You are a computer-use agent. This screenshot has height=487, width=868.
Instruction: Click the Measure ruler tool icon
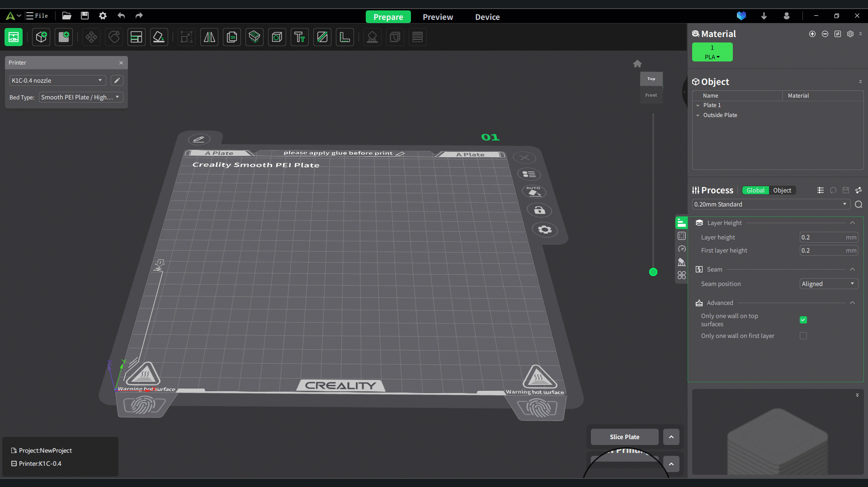pyautogui.click(x=344, y=37)
